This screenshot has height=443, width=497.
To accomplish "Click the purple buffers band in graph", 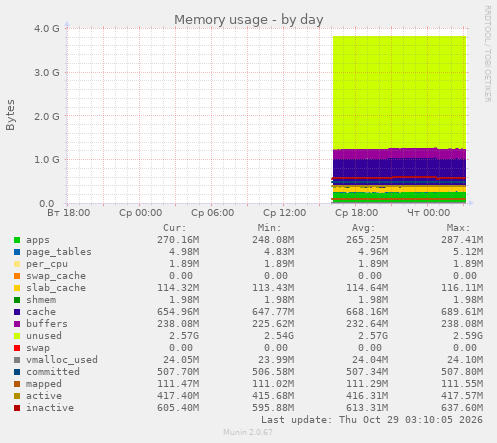I will (x=399, y=154).
